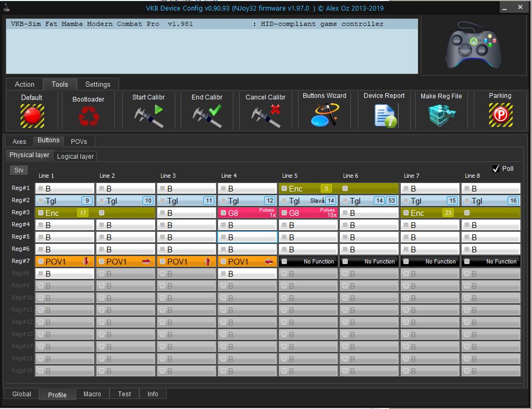Click the 12 badge on Reg#2 Line 4
This screenshot has width=532, height=409.
coord(270,201)
